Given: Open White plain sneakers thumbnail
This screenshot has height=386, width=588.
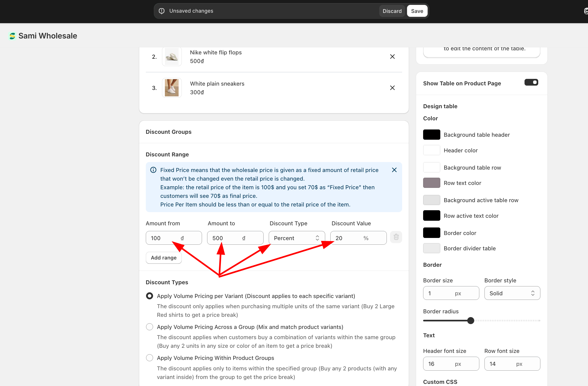Looking at the screenshot, I should pos(172,88).
